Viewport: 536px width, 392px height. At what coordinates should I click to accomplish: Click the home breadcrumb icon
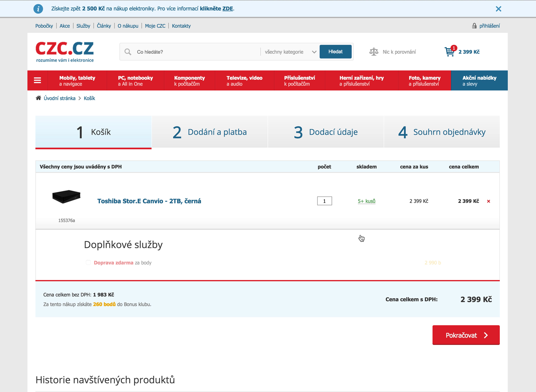coord(38,98)
